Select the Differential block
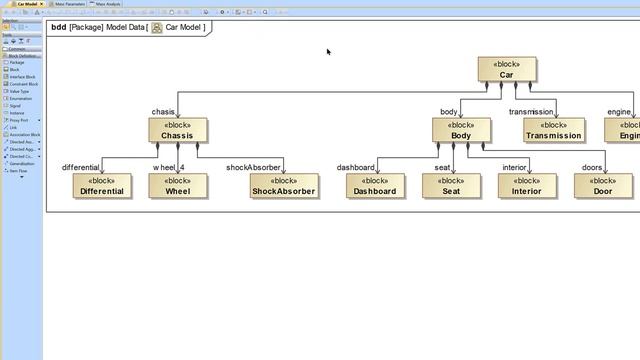The width and height of the screenshot is (640, 360). (x=102, y=186)
